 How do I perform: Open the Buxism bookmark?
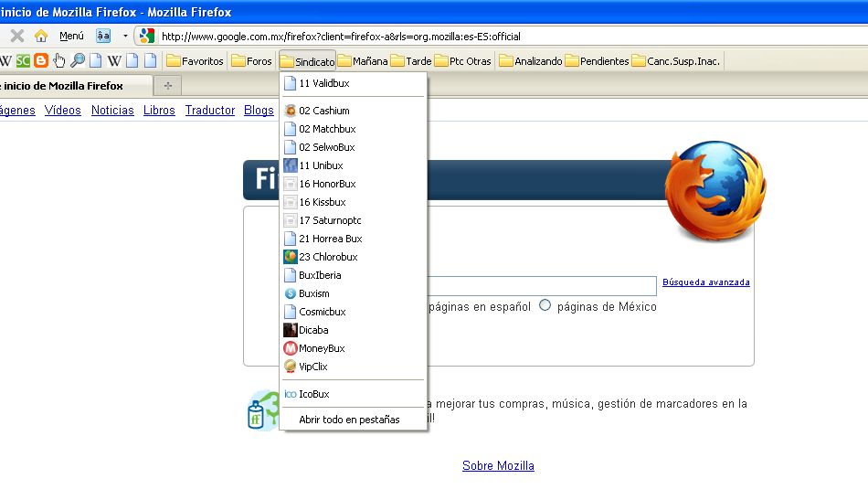tap(354, 293)
